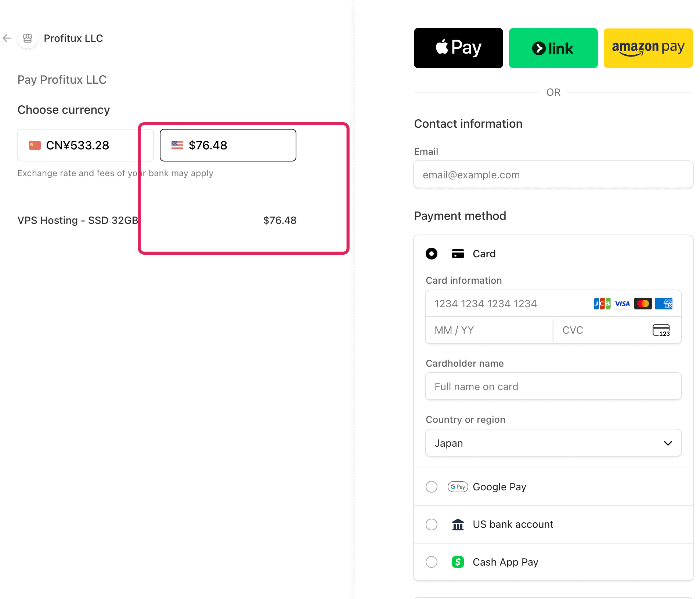Focus the Email input field
The width and height of the screenshot is (700, 599).
click(553, 175)
